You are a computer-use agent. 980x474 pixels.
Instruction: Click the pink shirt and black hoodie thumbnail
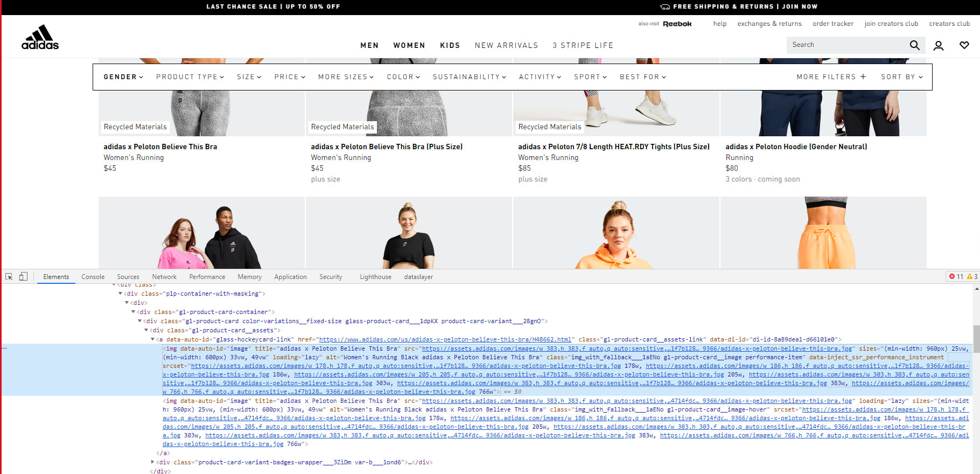(201, 233)
